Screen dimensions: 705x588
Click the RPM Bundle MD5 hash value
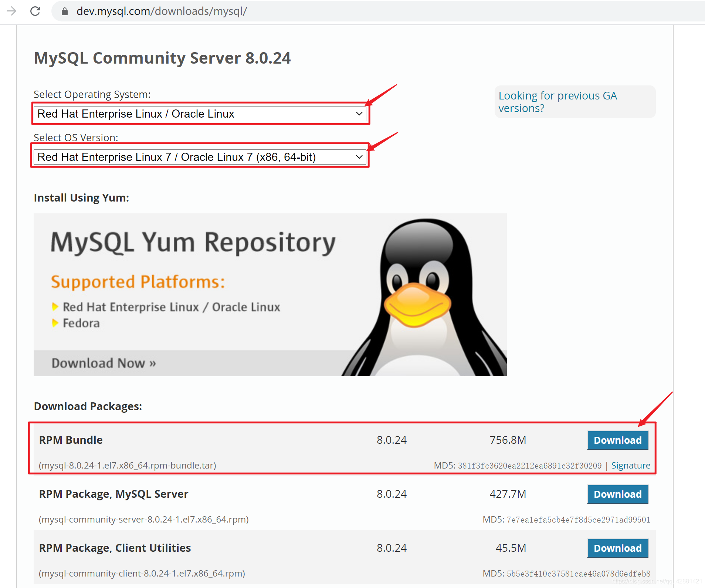pos(530,466)
